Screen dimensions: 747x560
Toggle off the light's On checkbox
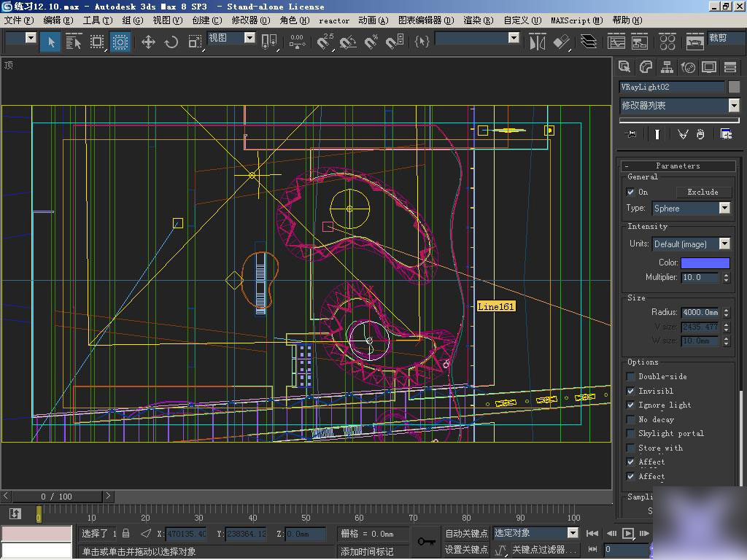click(x=629, y=192)
